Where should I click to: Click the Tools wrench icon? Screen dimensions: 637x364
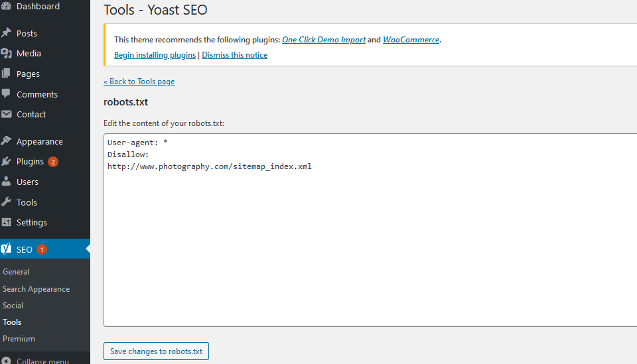6,202
